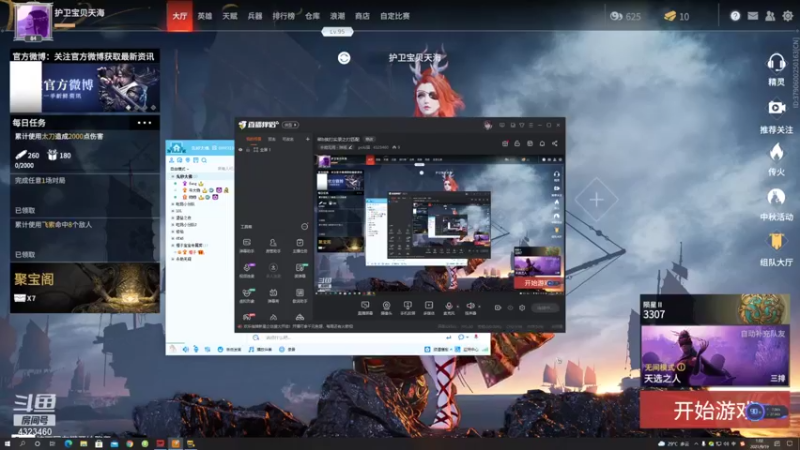This screenshot has height=450, width=800.
Task: Click the Douyu notification bell icon
Action: pos(542,143)
